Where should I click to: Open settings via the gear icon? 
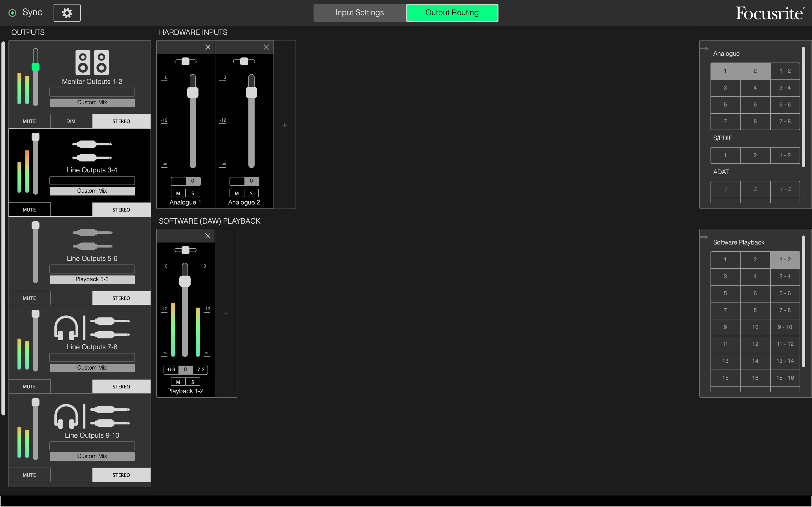pyautogui.click(x=67, y=13)
